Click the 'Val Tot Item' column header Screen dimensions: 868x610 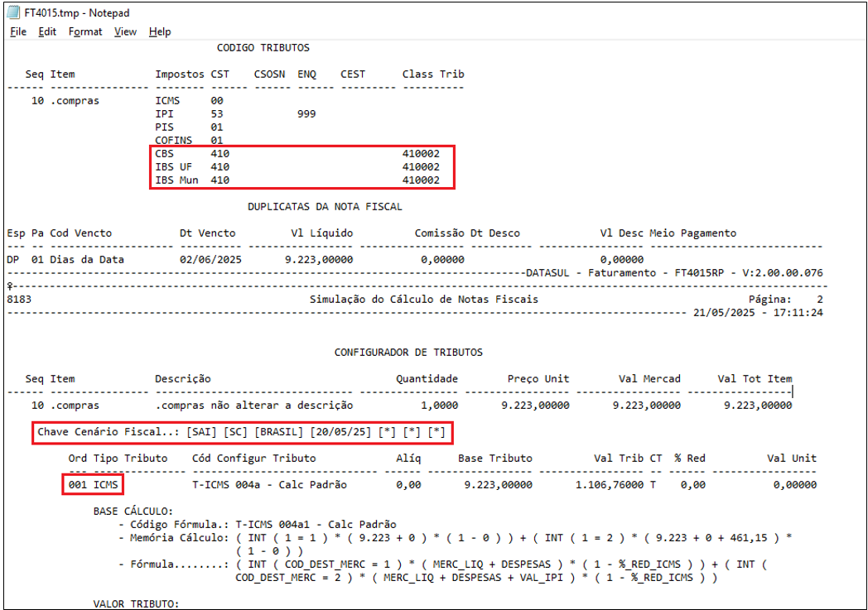click(x=755, y=379)
